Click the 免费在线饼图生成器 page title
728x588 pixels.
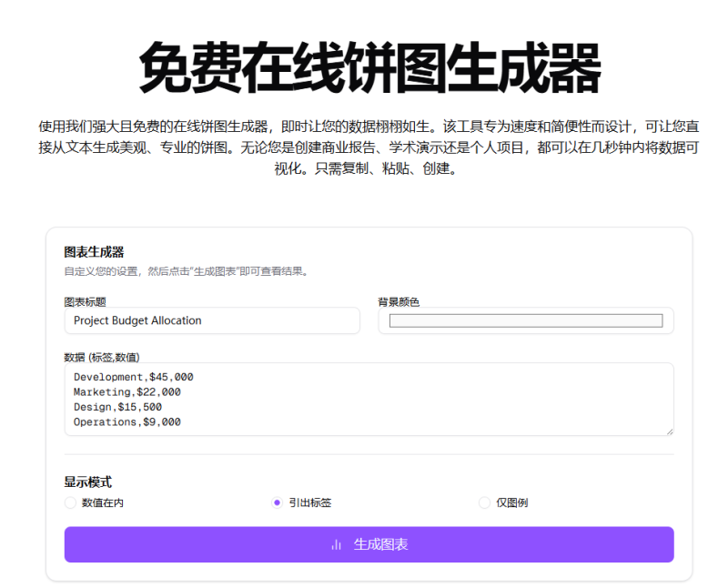click(x=364, y=62)
